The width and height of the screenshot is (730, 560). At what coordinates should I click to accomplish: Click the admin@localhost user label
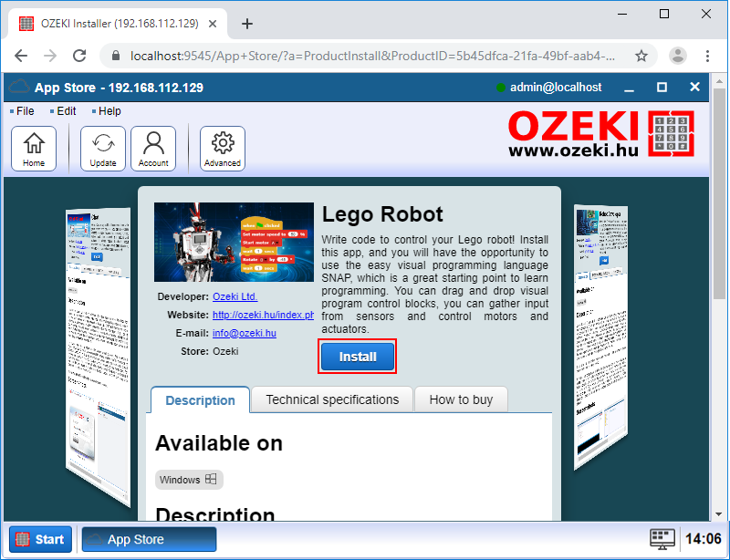556,87
